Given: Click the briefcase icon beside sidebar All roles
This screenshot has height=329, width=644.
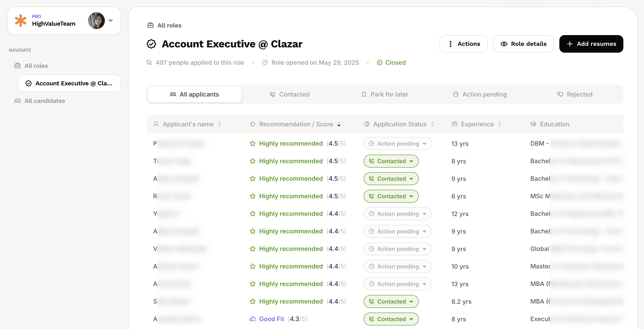Looking at the screenshot, I should [x=18, y=66].
